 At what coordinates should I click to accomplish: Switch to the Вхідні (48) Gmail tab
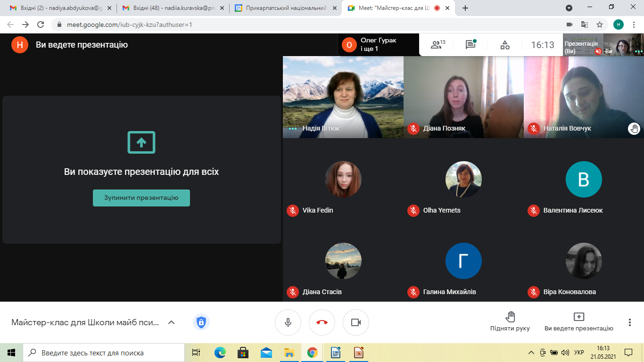(170, 8)
